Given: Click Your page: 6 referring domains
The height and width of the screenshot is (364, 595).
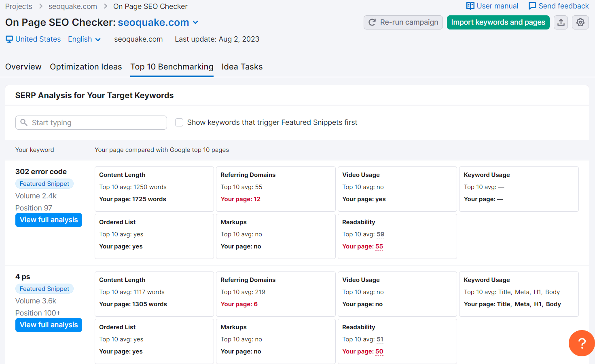Looking at the screenshot, I should (x=239, y=304).
